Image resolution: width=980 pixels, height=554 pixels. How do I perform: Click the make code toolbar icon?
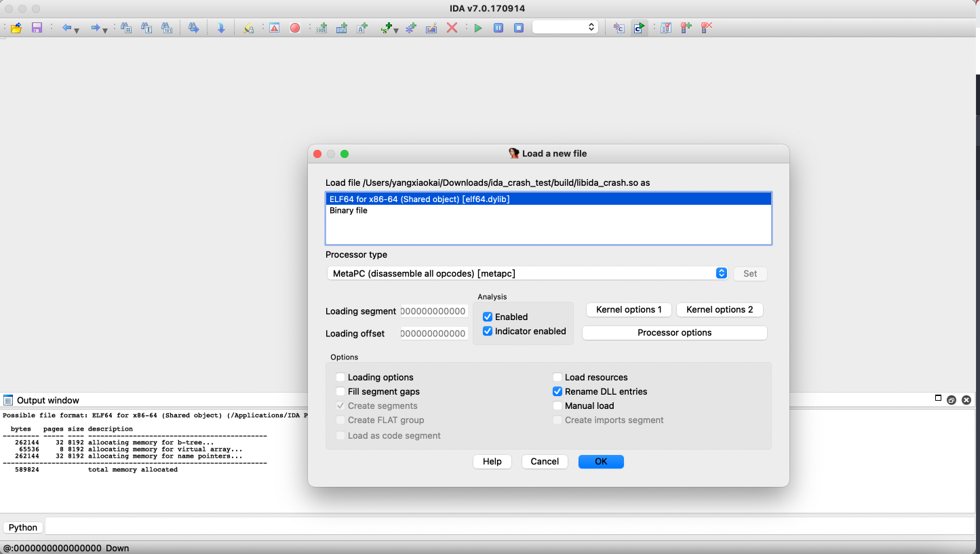pyautogui.click(x=321, y=28)
